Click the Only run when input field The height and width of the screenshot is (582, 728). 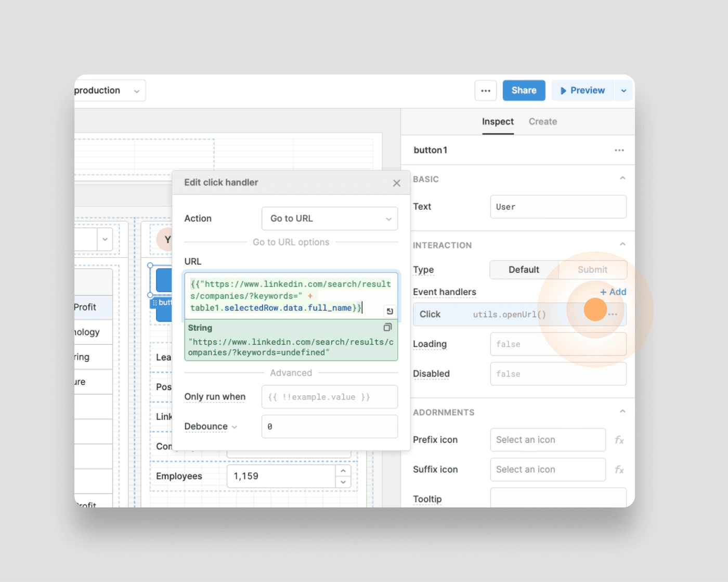tap(330, 397)
